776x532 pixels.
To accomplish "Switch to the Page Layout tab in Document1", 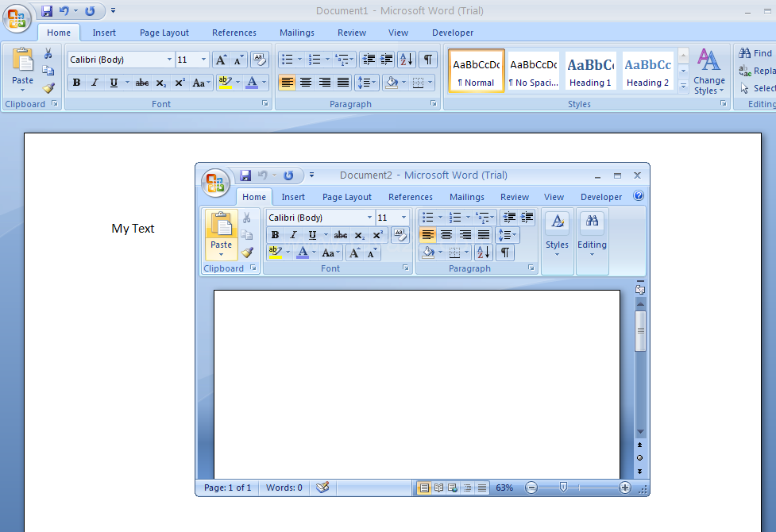I will tap(164, 33).
